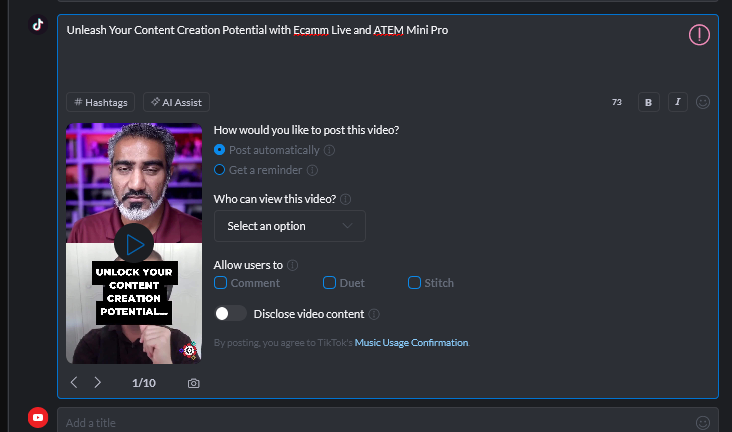732x432 pixels.
Task: Toggle italic text formatting
Action: click(x=677, y=102)
